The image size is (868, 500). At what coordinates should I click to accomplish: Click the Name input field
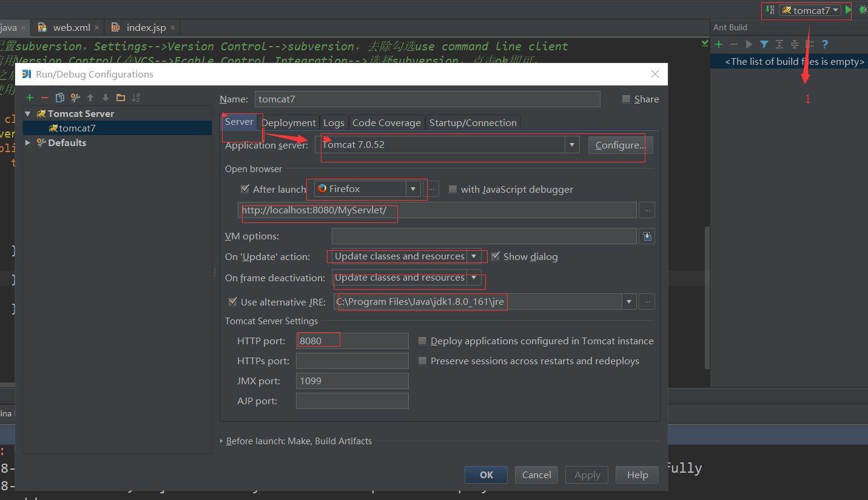click(x=427, y=99)
